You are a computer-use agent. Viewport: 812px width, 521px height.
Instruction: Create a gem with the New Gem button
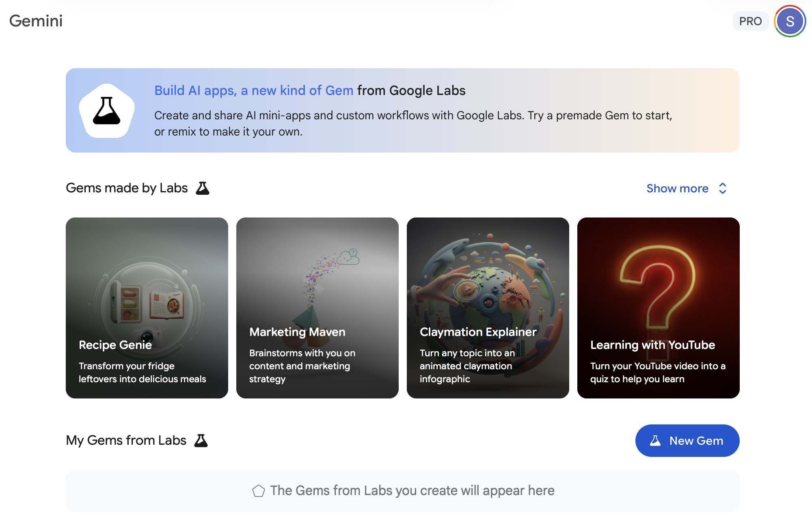[687, 441]
